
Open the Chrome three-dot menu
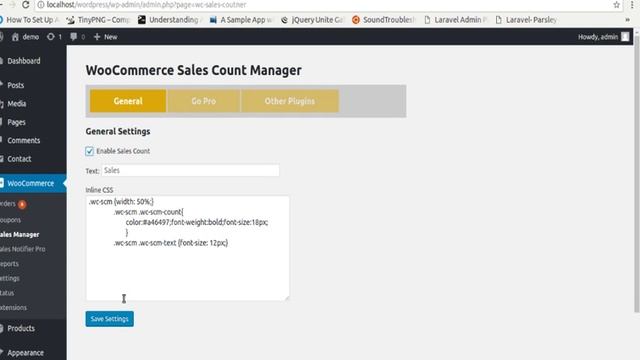pyautogui.click(x=632, y=5)
